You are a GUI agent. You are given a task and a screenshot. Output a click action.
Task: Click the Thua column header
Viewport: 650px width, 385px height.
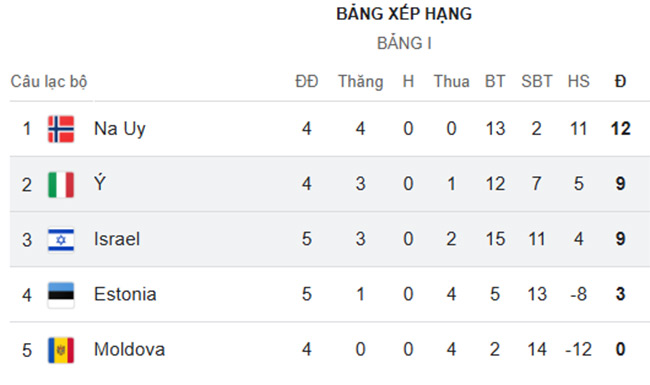pos(451,81)
